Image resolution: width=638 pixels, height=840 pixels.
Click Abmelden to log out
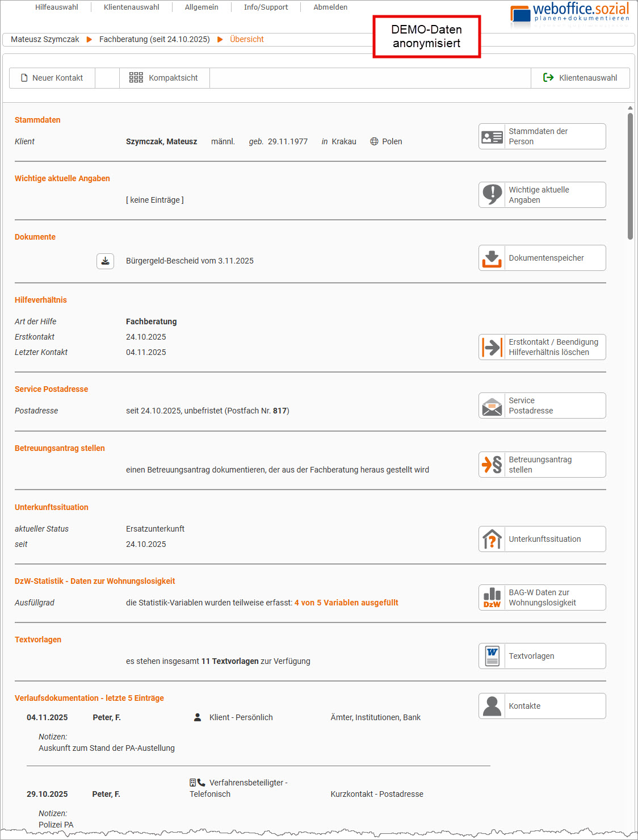330,7
